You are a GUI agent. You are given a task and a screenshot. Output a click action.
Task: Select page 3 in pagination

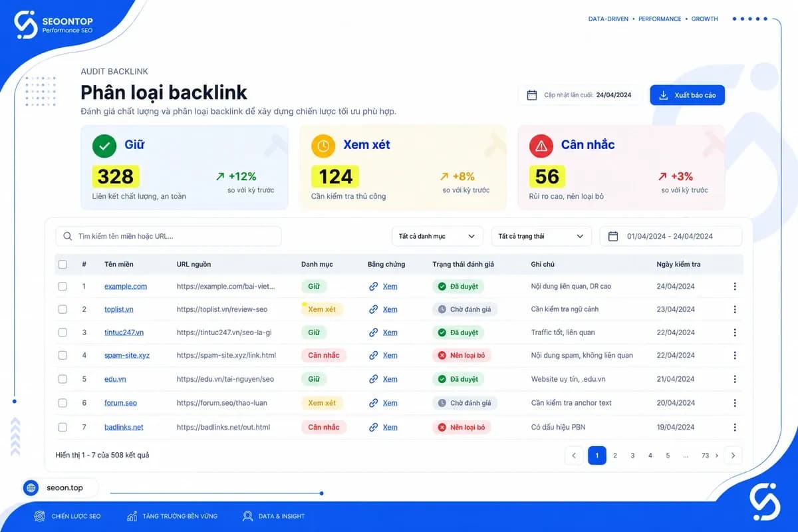(632, 456)
